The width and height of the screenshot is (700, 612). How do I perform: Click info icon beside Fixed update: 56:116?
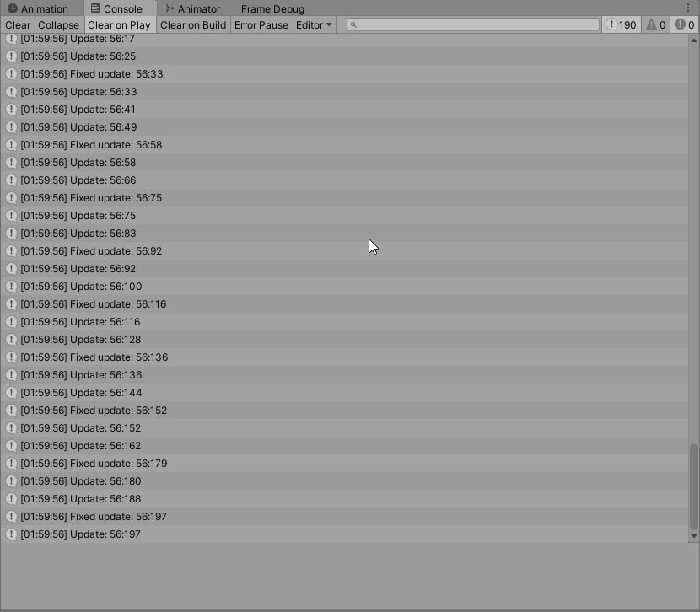(x=11, y=304)
